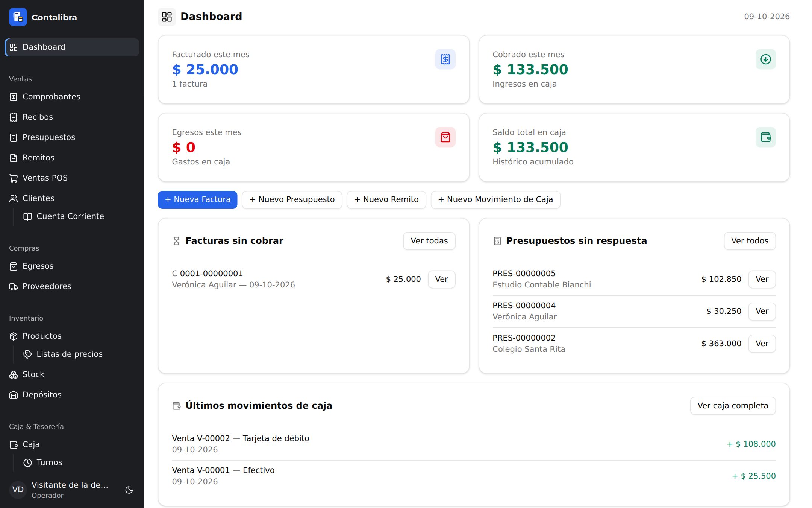Screen dimensions: 812x508
Task: Click the Saldo total en caja wallet icon
Action: point(765,137)
